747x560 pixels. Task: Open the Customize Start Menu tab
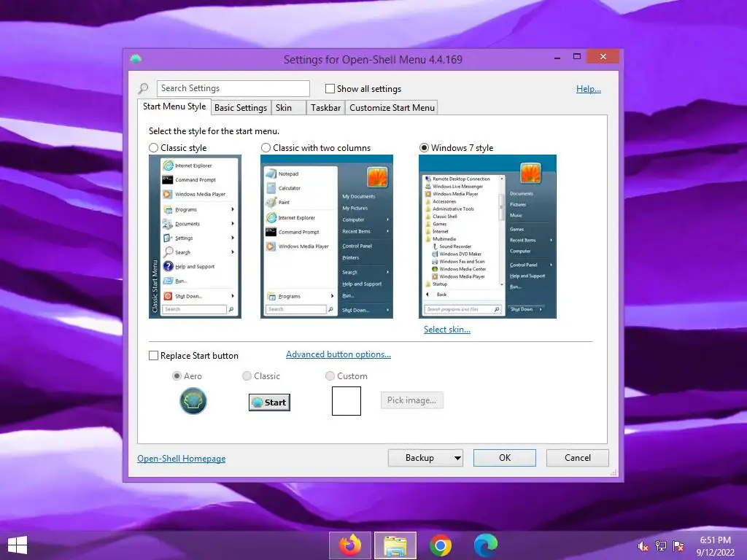click(x=392, y=108)
